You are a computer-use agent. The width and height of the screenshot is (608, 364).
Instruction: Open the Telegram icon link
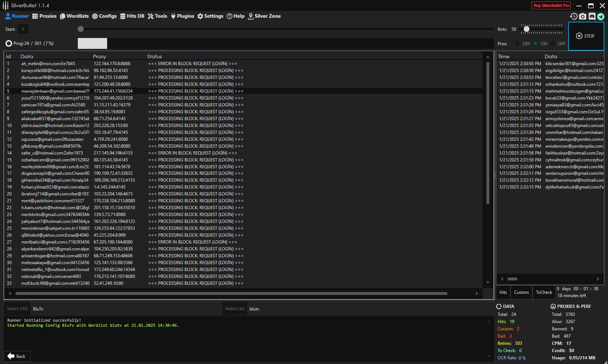pos(601,16)
